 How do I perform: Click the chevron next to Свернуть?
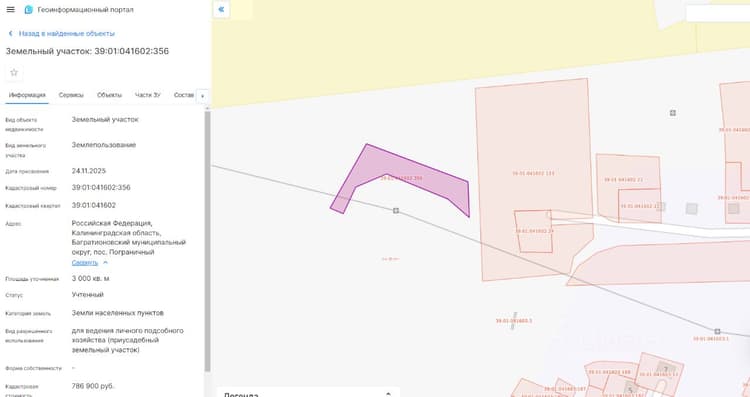(105, 263)
